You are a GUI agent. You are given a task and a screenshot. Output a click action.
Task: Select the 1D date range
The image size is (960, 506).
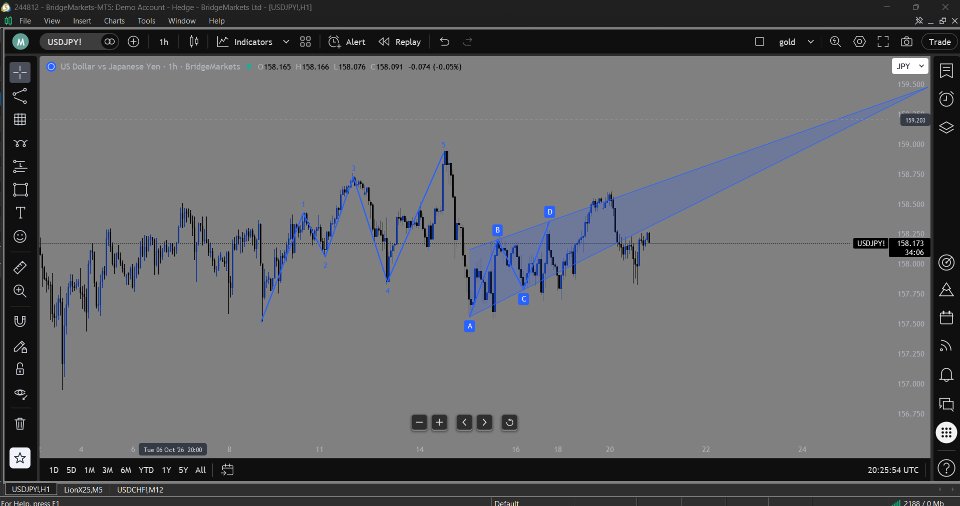pos(54,470)
